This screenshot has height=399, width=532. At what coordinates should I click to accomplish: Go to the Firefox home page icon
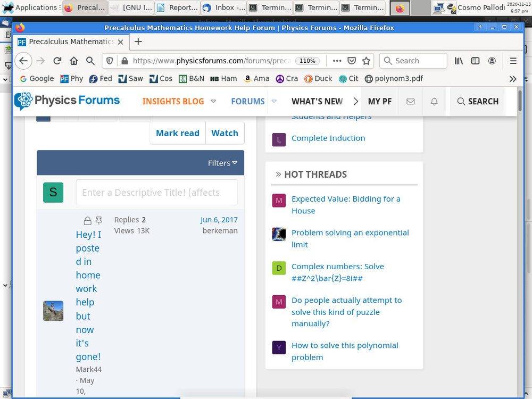74,61
